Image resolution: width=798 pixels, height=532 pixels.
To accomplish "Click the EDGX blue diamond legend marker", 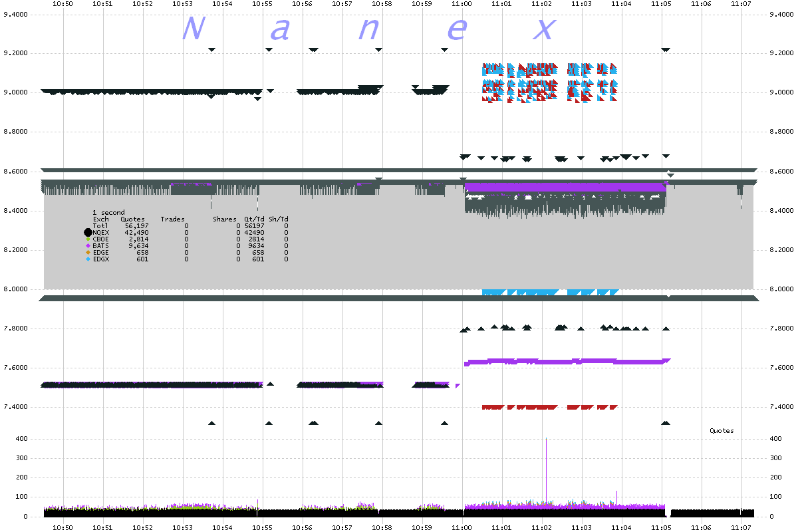I will 88,259.
